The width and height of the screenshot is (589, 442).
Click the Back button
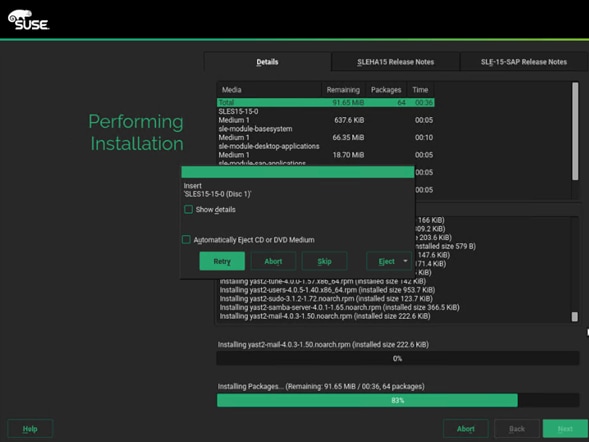[x=517, y=428]
